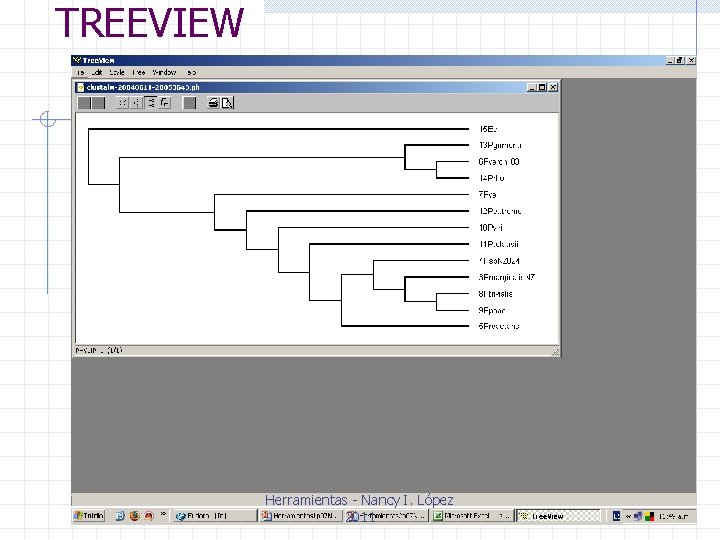
Task: Launch Firefox from quick launch
Action: (x=135, y=516)
